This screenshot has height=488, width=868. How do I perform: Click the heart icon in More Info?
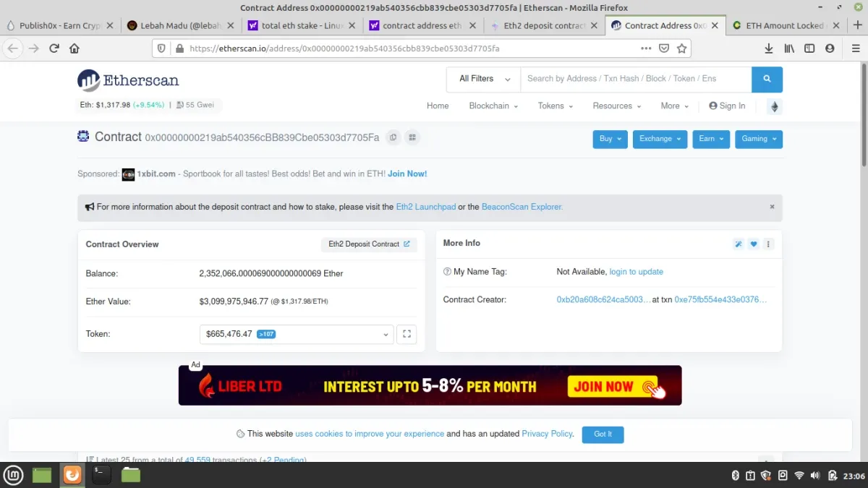[754, 244]
